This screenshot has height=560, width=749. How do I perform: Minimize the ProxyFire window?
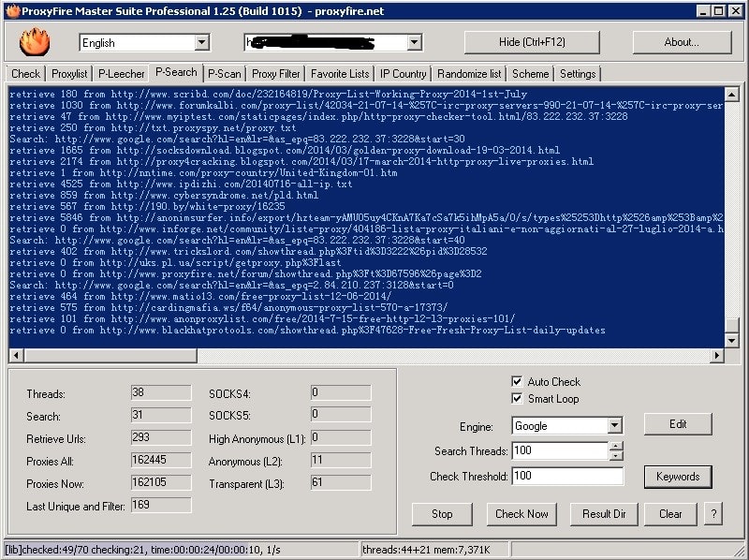pyautogui.click(x=702, y=11)
